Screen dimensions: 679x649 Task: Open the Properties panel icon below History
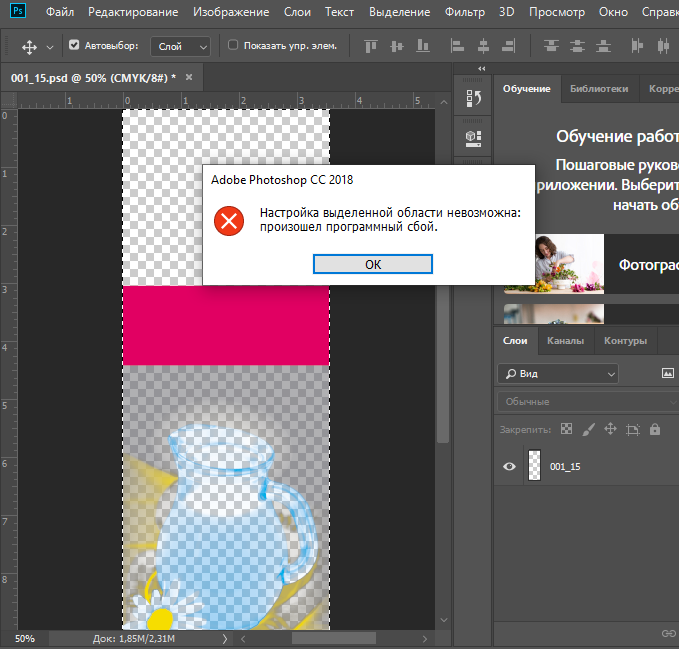[474, 136]
